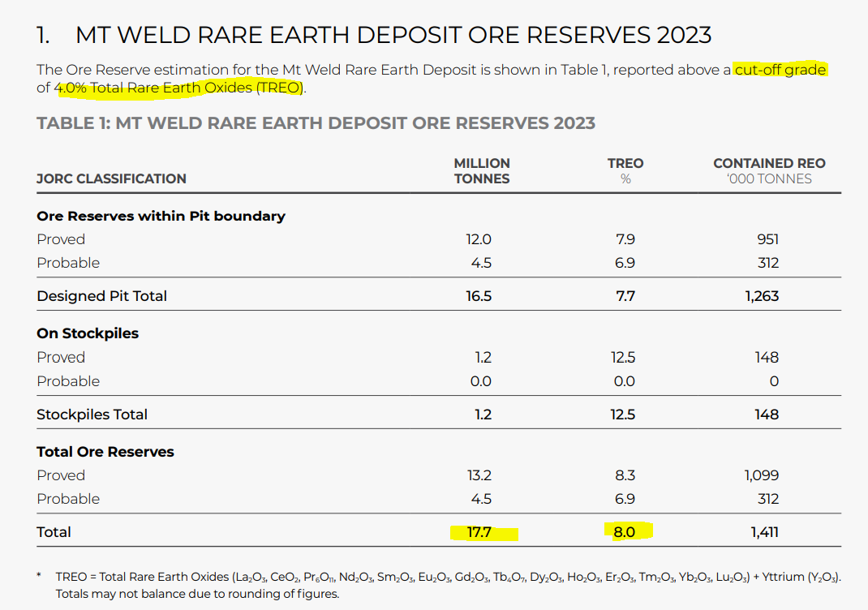Click the Proved label under On Stockpiles

pyautogui.click(x=61, y=357)
